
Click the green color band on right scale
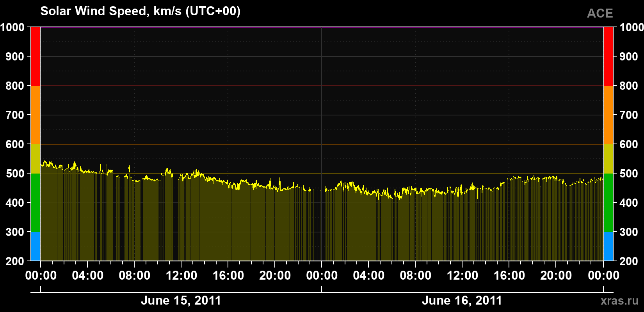(x=608, y=203)
